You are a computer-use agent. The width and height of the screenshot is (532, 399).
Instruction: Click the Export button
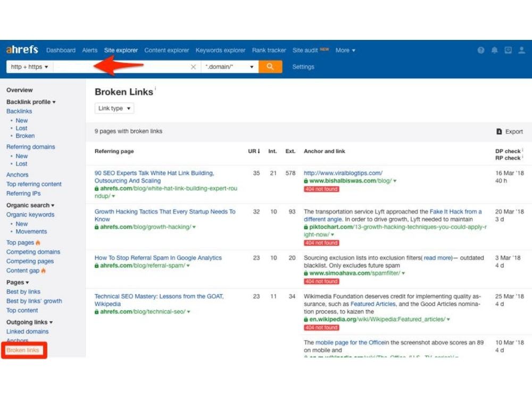pos(510,131)
